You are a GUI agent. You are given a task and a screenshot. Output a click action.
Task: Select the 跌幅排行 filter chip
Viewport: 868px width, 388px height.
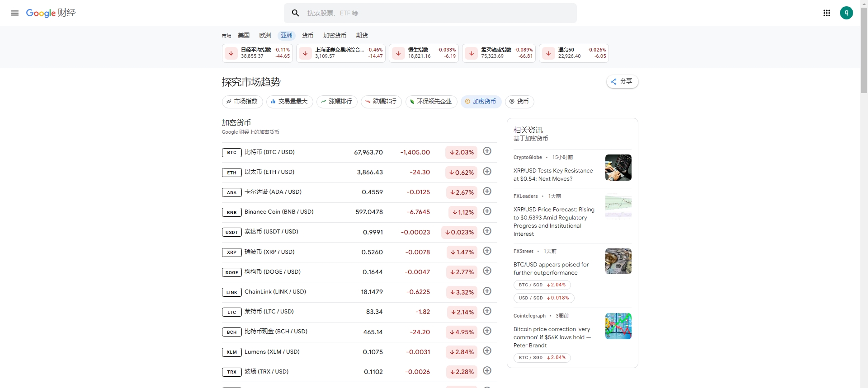coord(381,102)
